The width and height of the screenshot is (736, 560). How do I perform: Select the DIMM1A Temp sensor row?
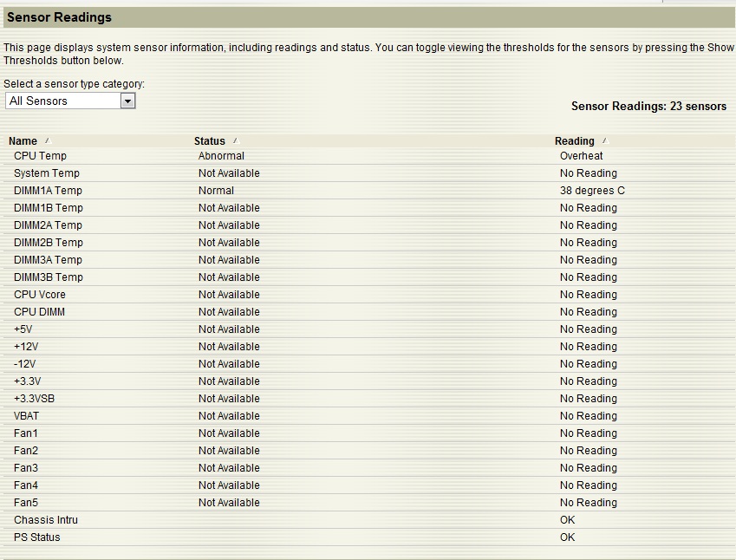pyautogui.click(x=48, y=191)
